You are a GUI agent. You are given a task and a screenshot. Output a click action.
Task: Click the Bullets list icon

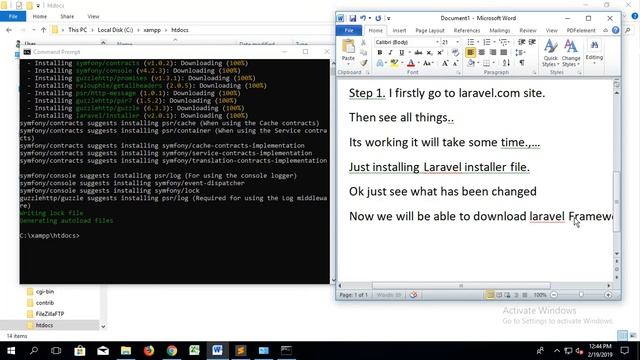click(471, 42)
